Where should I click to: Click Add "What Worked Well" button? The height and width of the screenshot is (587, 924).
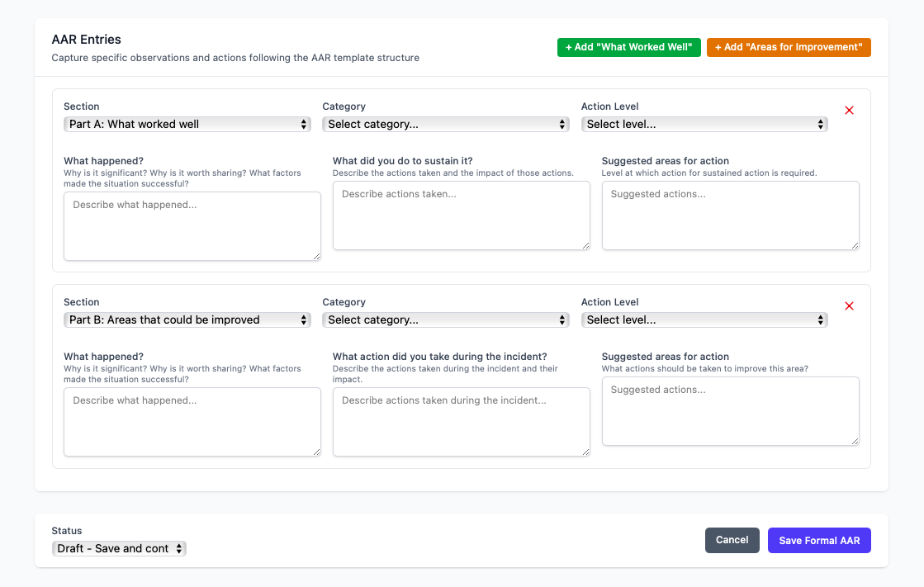(628, 47)
